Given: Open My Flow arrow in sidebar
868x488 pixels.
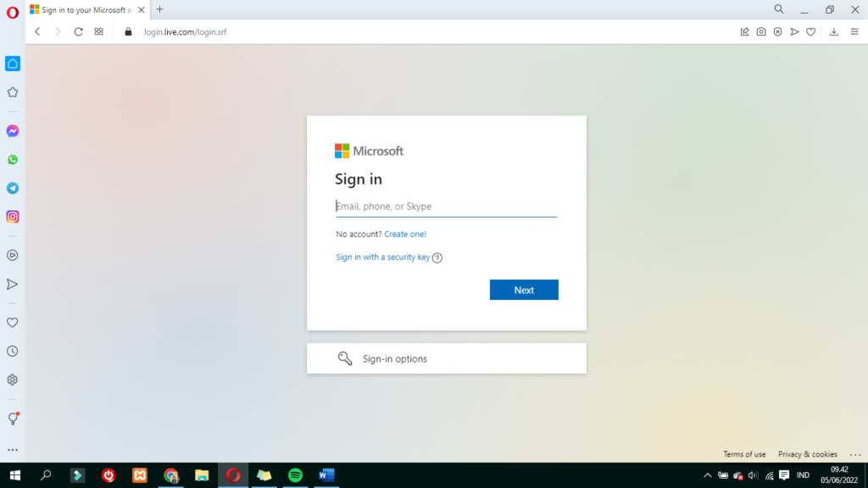Looking at the screenshot, I should tap(13, 285).
